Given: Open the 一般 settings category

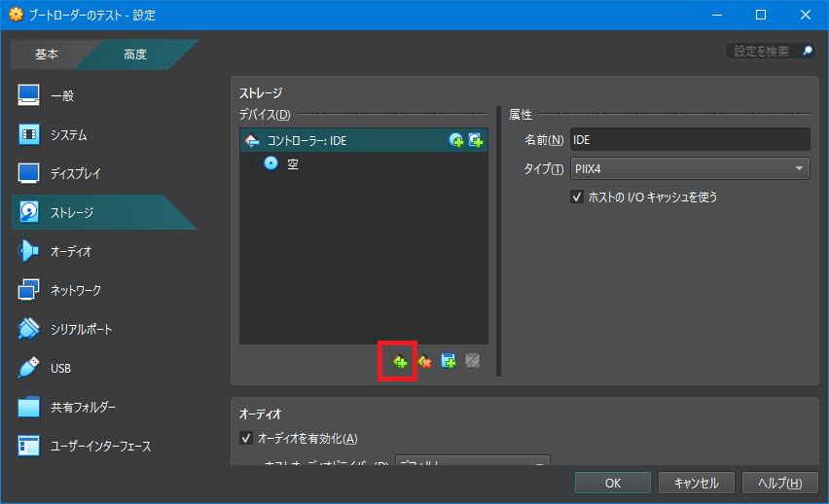Looking at the screenshot, I should (x=103, y=95).
